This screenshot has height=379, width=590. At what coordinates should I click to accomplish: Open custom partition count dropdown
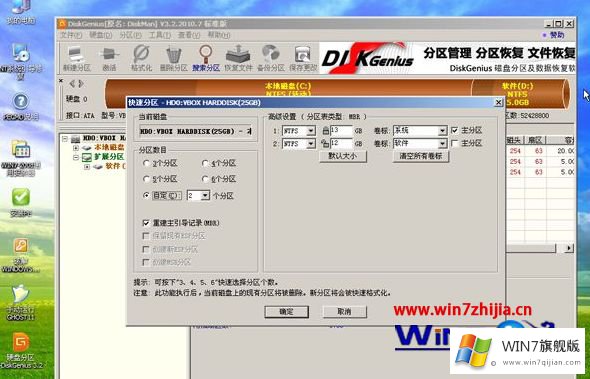(x=205, y=195)
